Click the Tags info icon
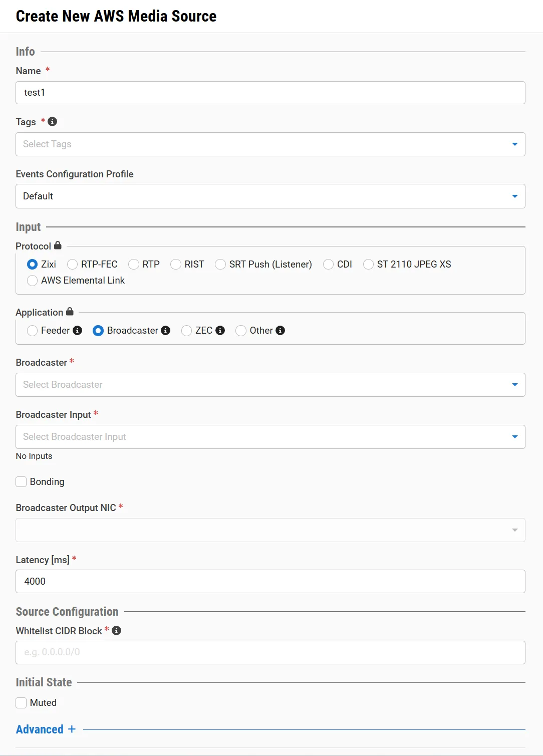The width and height of the screenshot is (543, 756). click(52, 122)
